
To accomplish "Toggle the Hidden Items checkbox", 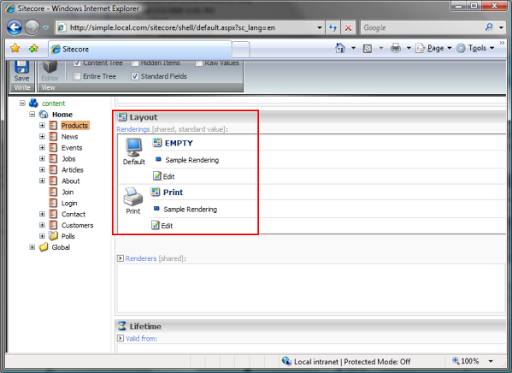I will point(135,63).
